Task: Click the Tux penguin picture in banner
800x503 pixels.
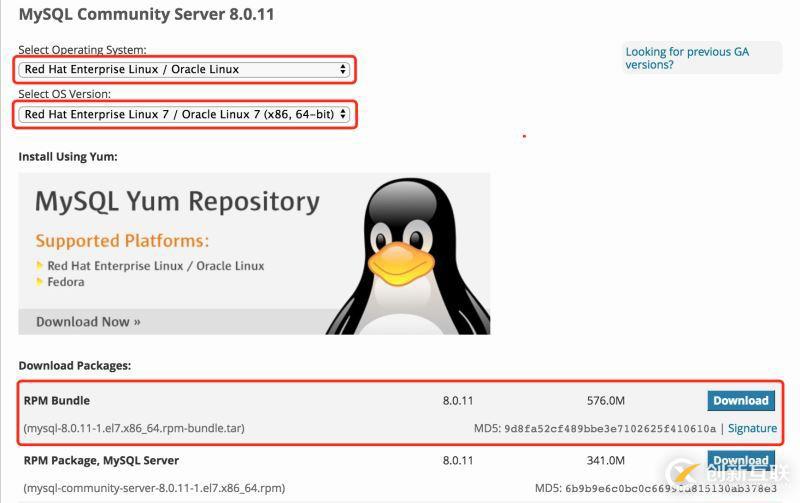Action: [x=408, y=257]
